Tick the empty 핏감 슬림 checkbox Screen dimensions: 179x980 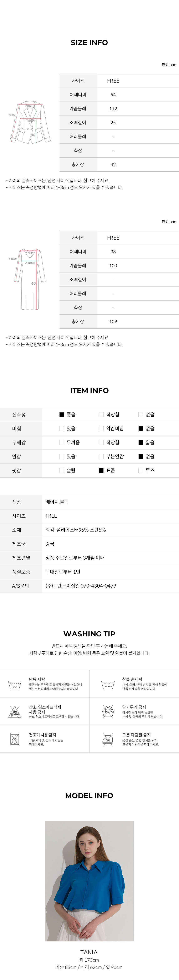tap(62, 470)
